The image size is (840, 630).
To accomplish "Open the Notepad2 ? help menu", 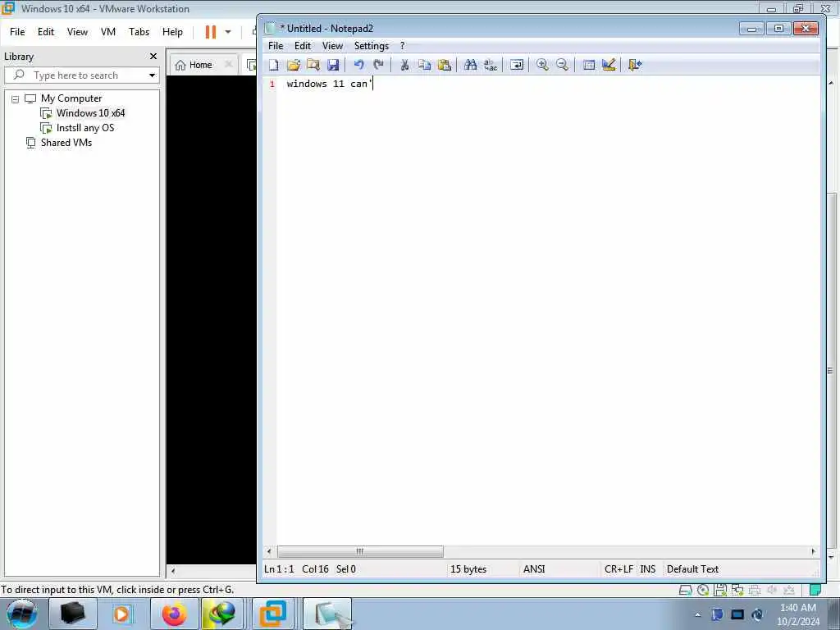I will tap(402, 46).
